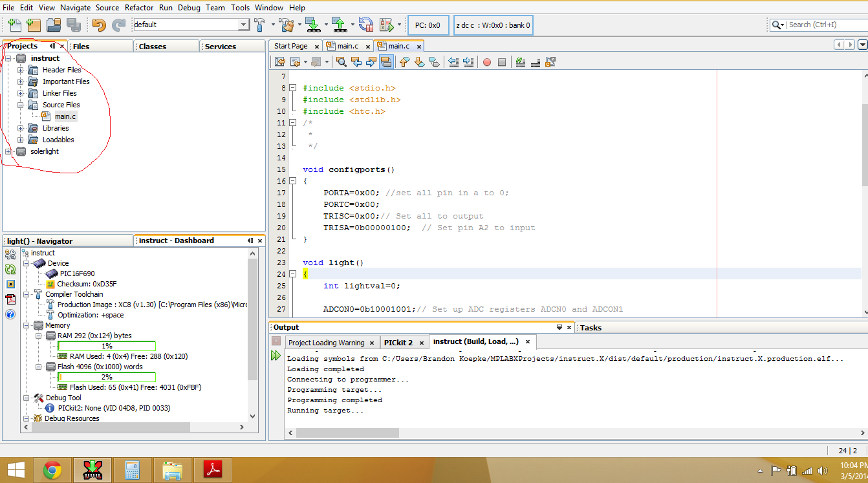Collapse the Source Files folder
This screenshot has width=868, height=483.
tap(20, 105)
